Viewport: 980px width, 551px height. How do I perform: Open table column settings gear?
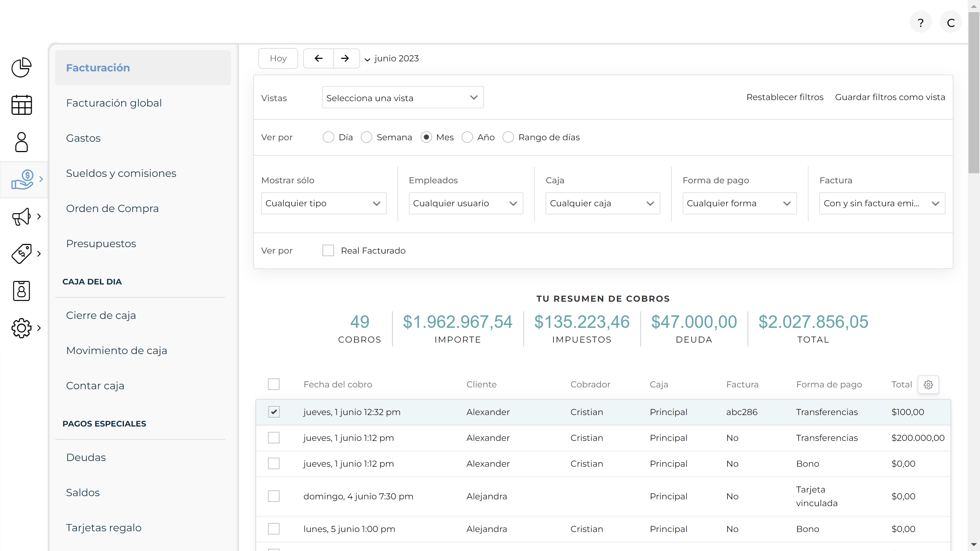pyautogui.click(x=928, y=385)
